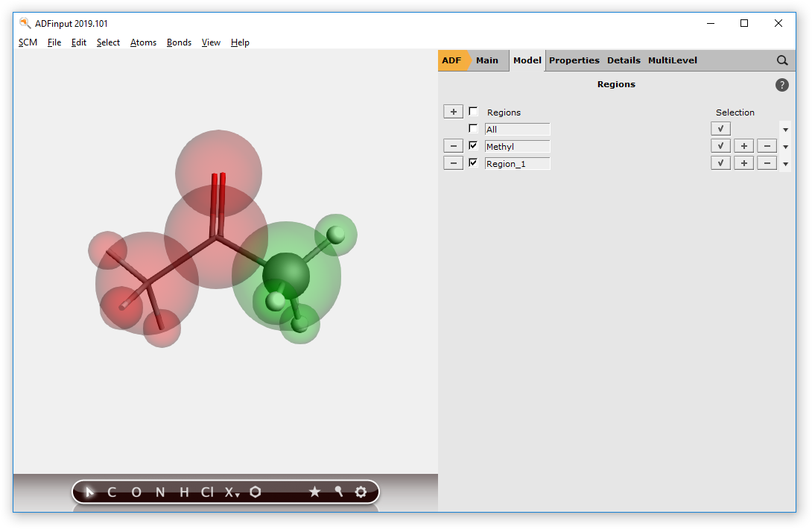Open the Atoms menu

pyautogui.click(x=143, y=42)
